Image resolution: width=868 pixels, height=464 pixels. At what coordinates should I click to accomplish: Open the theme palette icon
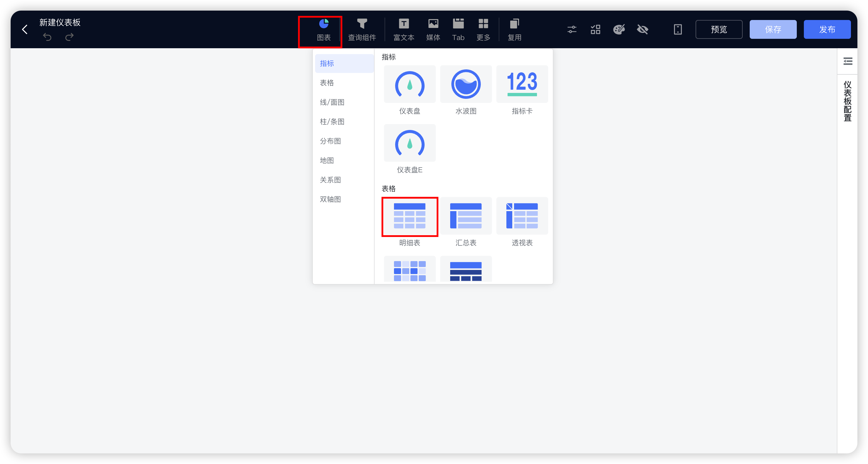[619, 30]
